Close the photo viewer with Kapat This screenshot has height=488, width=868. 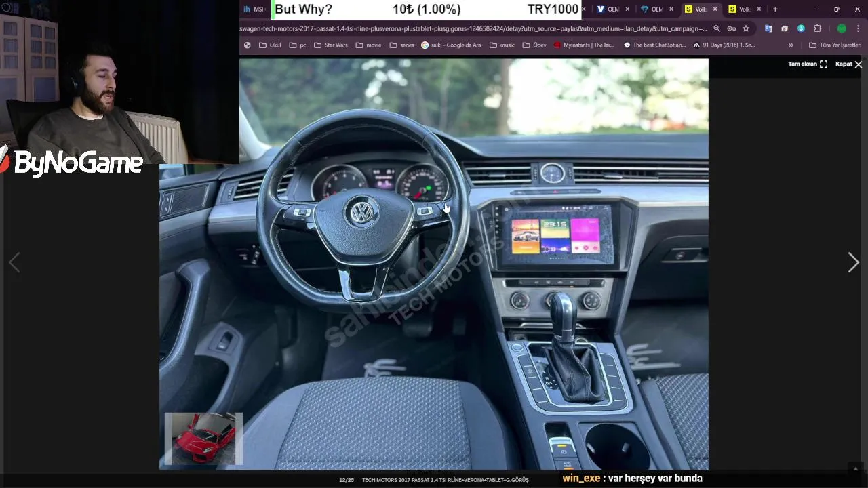(848, 64)
